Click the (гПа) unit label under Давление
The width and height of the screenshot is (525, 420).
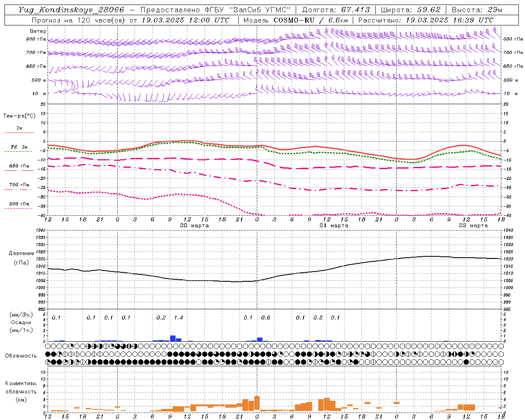click(21, 263)
